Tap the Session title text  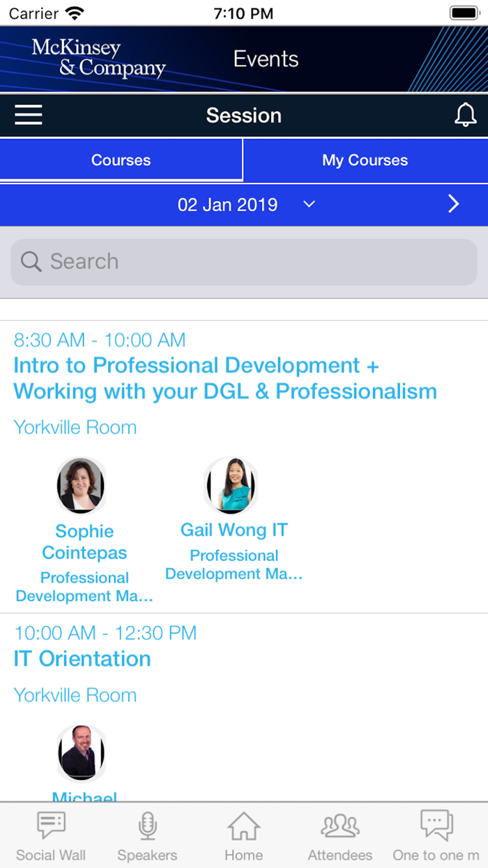click(x=244, y=115)
